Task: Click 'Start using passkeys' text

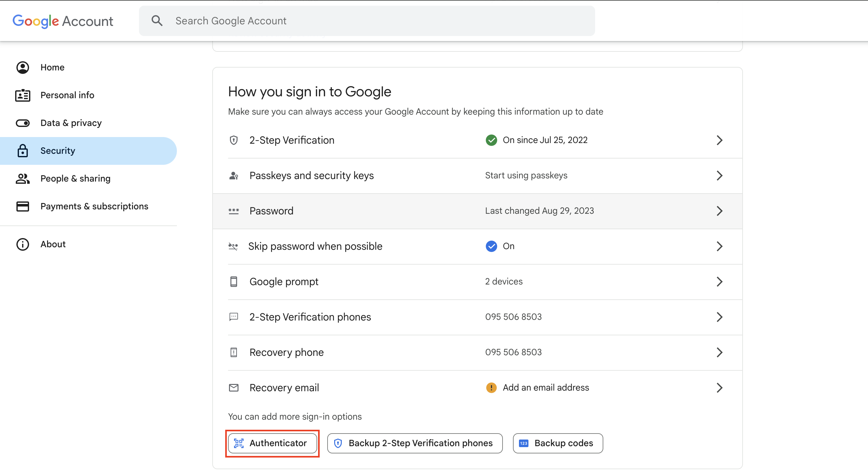Action: 526,176
